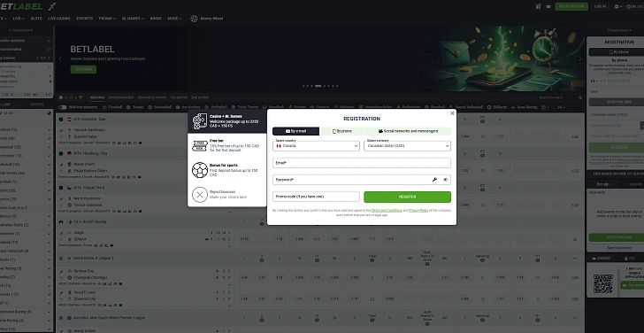The image size is (644, 333).
Task: Switch to By e-mail registration tab
Action: 295,131
